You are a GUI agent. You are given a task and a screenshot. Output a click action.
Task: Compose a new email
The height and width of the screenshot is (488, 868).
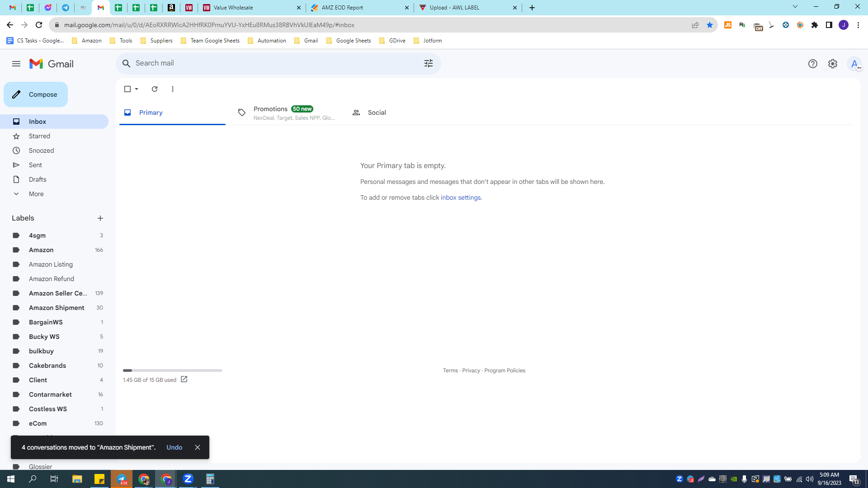pyautogui.click(x=36, y=94)
